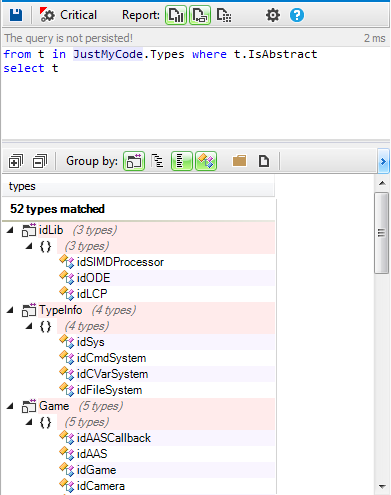Toggle Group by assembly
This screenshot has height=495, width=391.
tap(134, 161)
